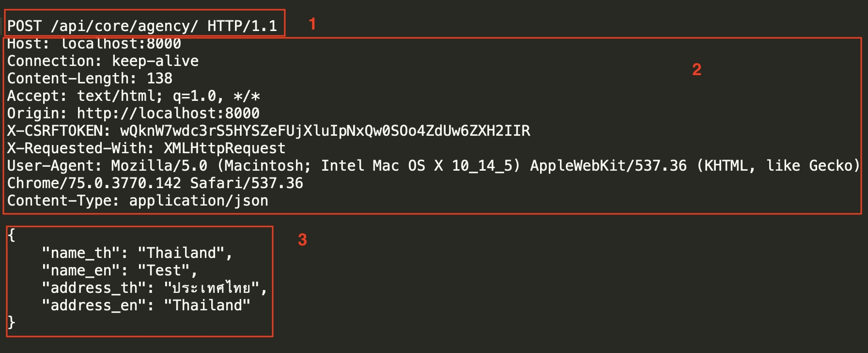Click the closing curly brace of JSON body

[12, 322]
